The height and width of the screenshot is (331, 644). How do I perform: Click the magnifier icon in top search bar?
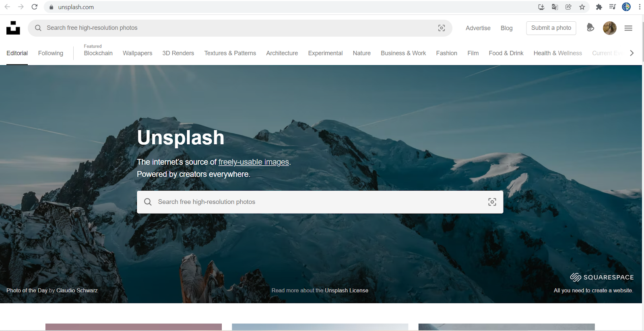click(x=38, y=28)
